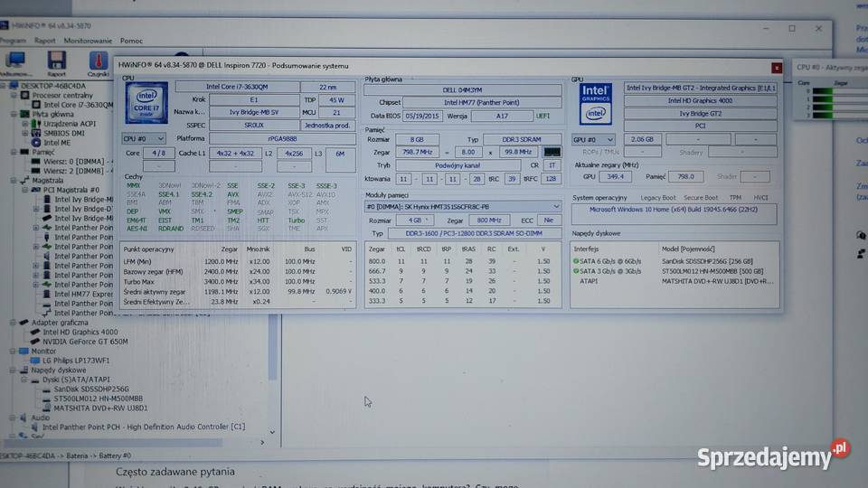Click the CPU #0 Aktywny zegar window title
This screenshot has height=488, width=868.
click(x=832, y=67)
